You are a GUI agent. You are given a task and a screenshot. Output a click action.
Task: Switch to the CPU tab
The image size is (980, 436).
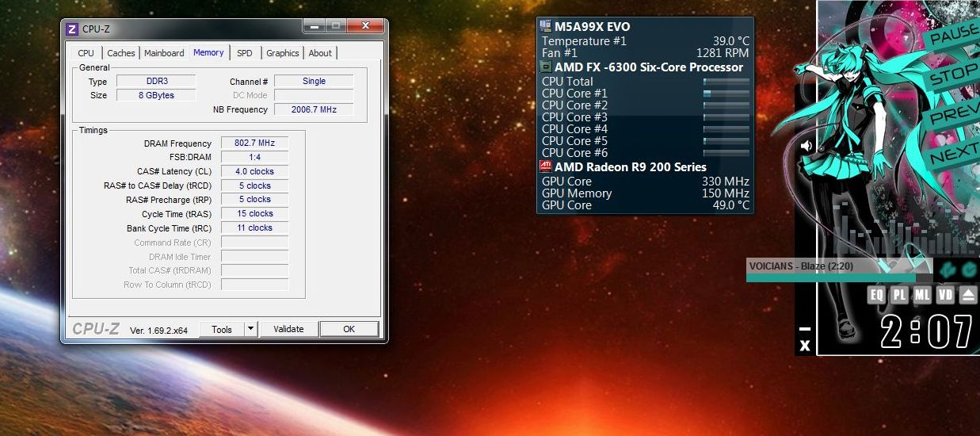(86, 53)
